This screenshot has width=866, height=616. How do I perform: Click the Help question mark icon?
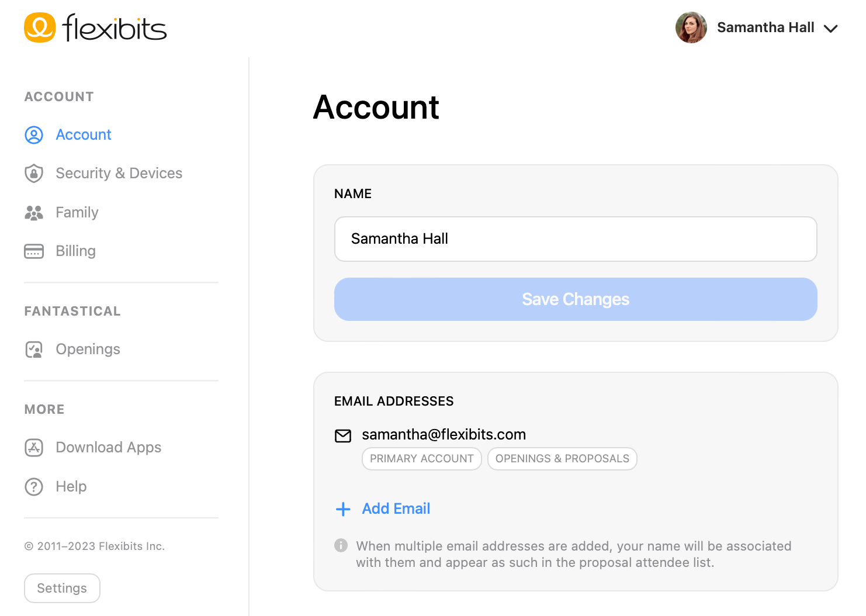point(34,487)
